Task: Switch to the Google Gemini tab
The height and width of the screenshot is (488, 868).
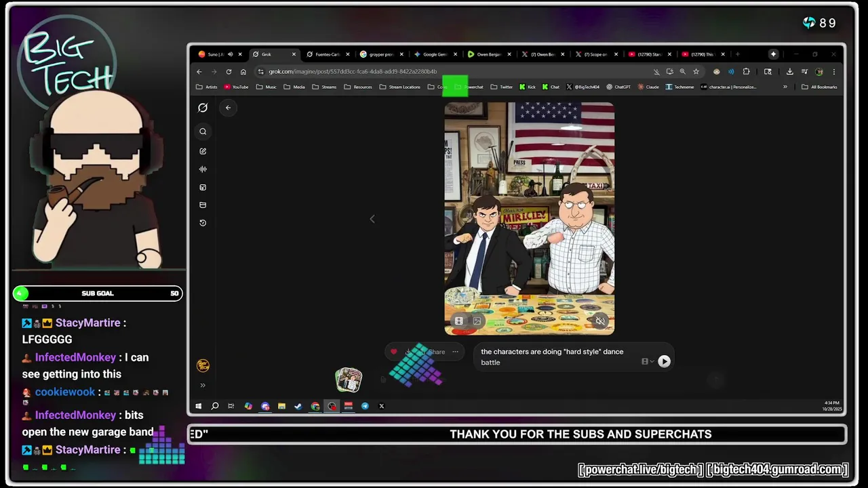Action: tap(434, 54)
